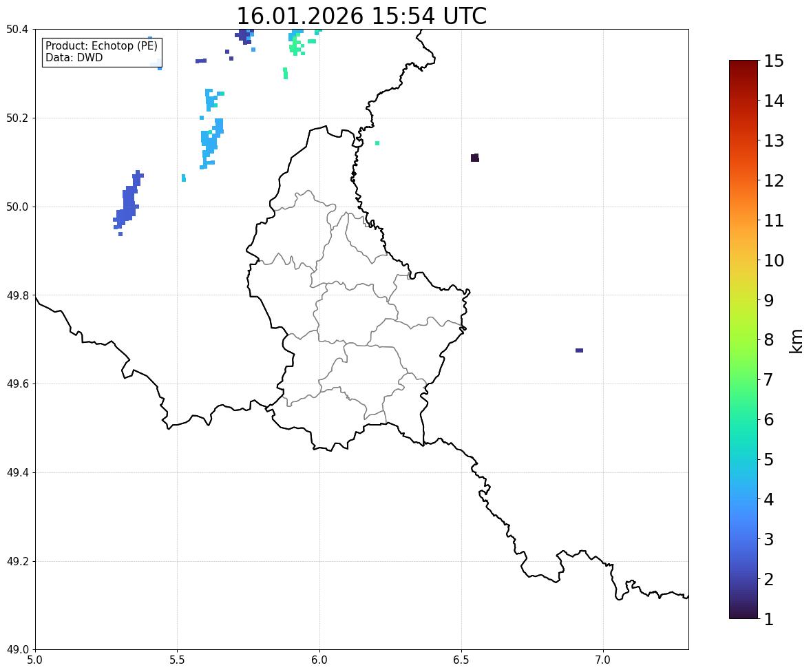Click the y-axis tick label 50.4
The width and height of the screenshot is (811, 672).
click(x=17, y=30)
